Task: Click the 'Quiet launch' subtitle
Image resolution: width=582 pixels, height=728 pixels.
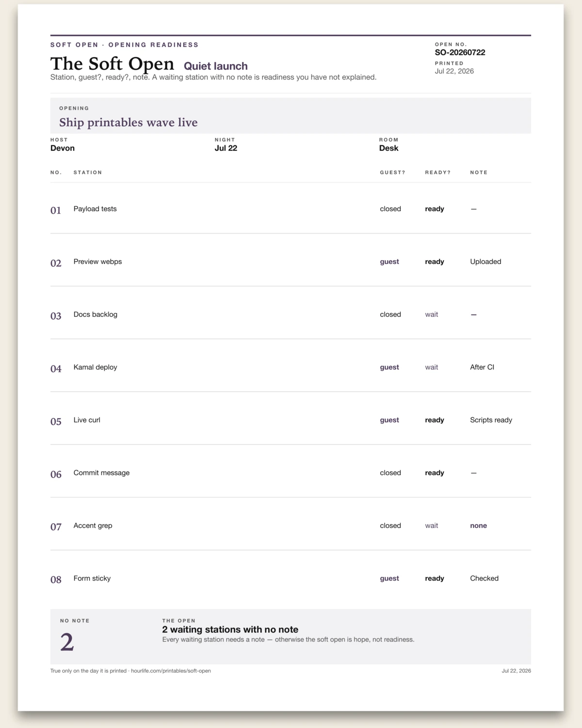Action: [216, 66]
